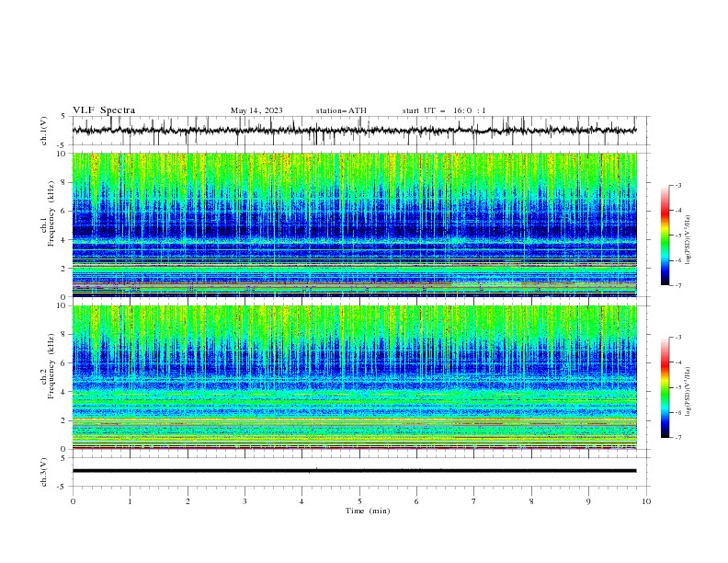Screen dimensions: 728x563
Task: Click the "VLF Spectra" title text
Action: 104,110
